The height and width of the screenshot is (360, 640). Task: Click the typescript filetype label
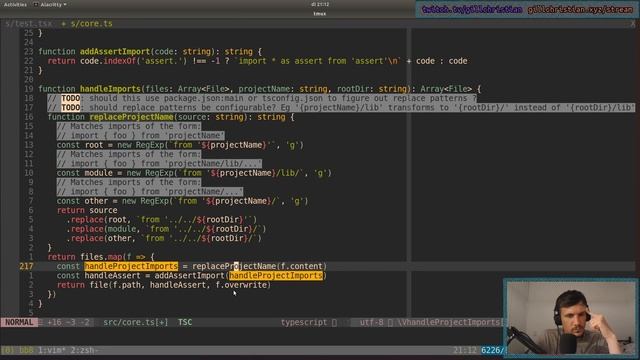[304, 322]
